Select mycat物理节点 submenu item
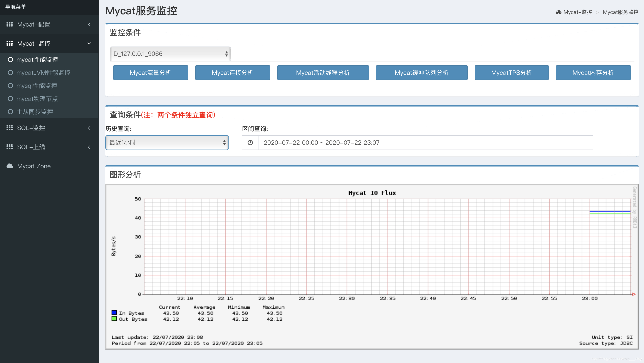The image size is (644, 363). click(49, 99)
